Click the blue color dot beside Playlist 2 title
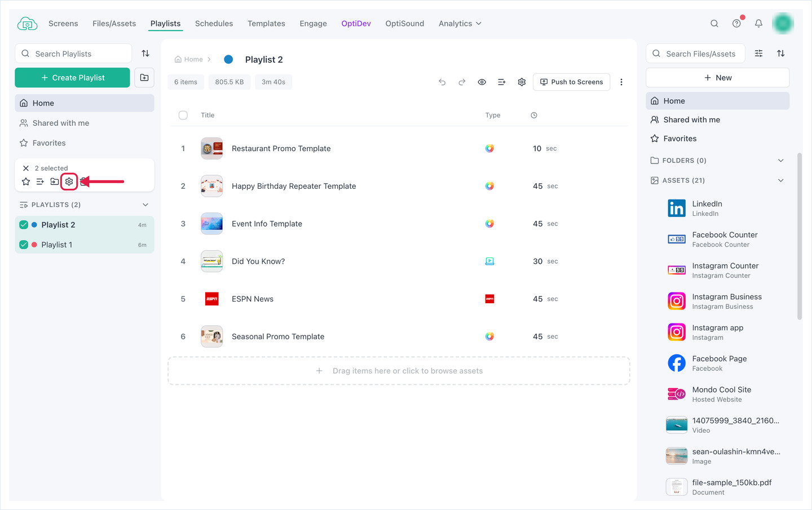812x510 pixels. 228,59
